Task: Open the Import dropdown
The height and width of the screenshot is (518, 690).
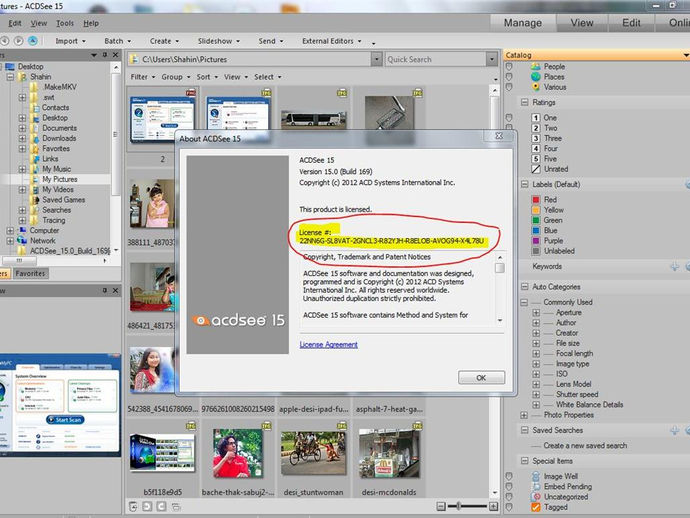Action: click(70, 41)
